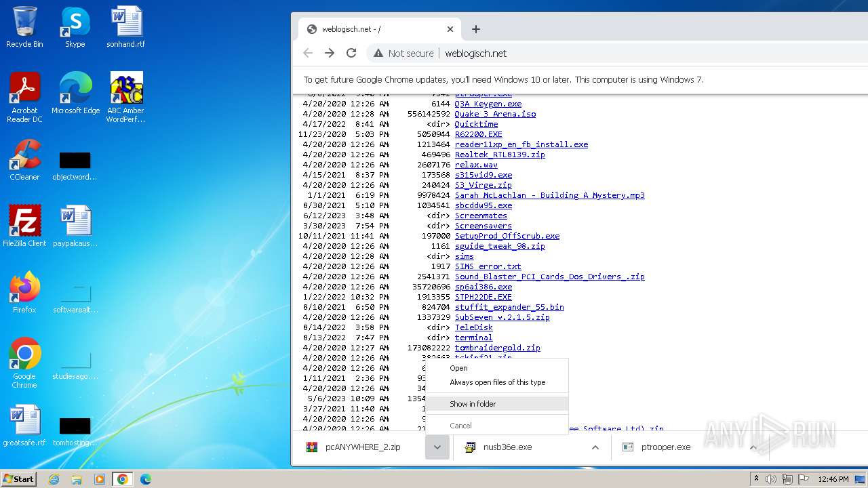868x488 pixels.
Task: Reload the weblogisch.net page
Action: (351, 53)
